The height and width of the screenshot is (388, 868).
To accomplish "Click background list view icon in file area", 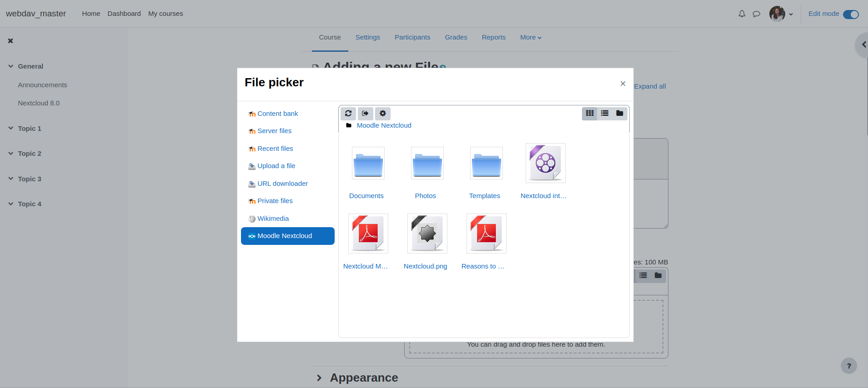I will pyautogui.click(x=643, y=275).
